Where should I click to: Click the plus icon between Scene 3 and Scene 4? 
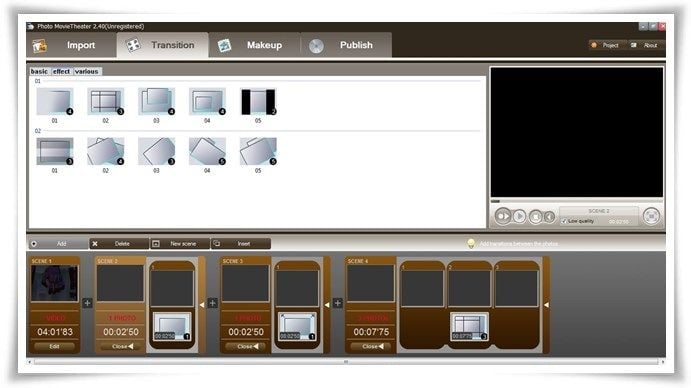pyautogui.click(x=338, y=303)
